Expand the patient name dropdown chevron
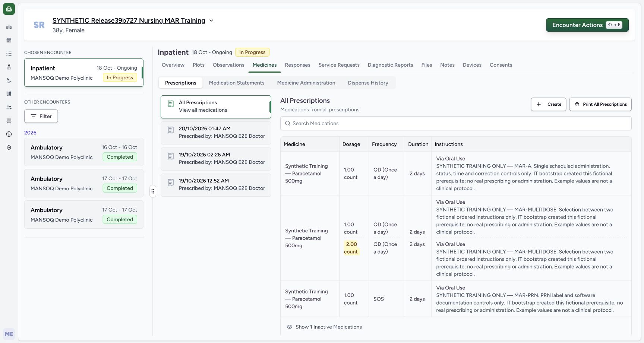Image resolution: width=644 pixels, height=343 pixels. (x=211, y=20)
